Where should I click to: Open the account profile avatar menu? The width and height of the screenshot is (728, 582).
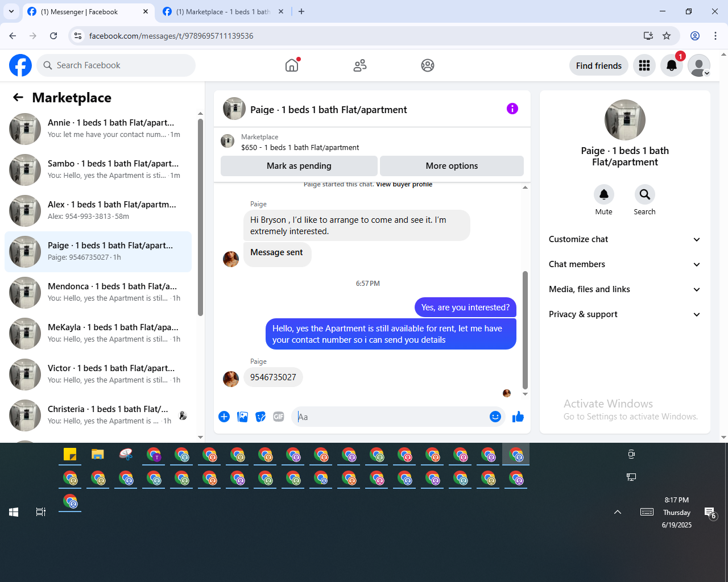pyautogui.click(x=699, y=65)
